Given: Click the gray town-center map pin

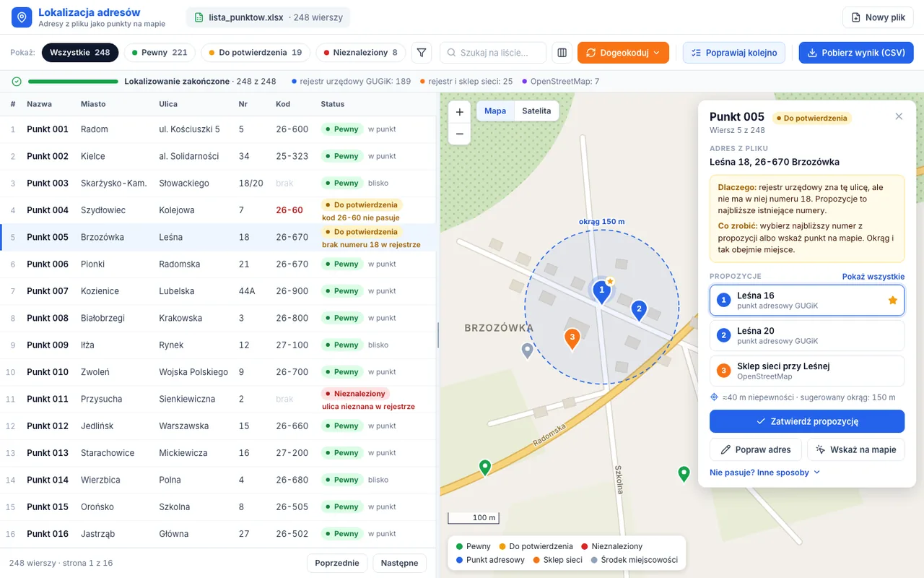Looking at the screenshot, I should click(528, 351).
